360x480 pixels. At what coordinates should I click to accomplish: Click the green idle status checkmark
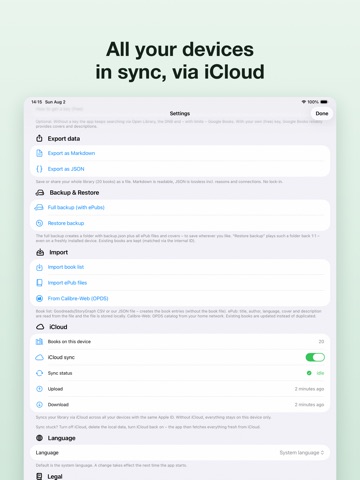pyautogui.click(x=309, y=373)
